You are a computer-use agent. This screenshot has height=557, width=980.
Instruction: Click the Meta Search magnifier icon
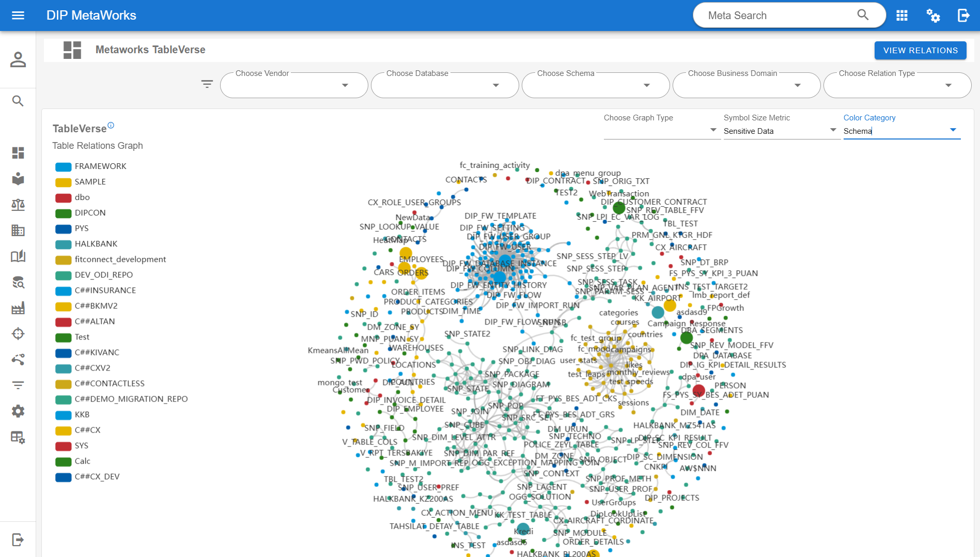(863, 15)
